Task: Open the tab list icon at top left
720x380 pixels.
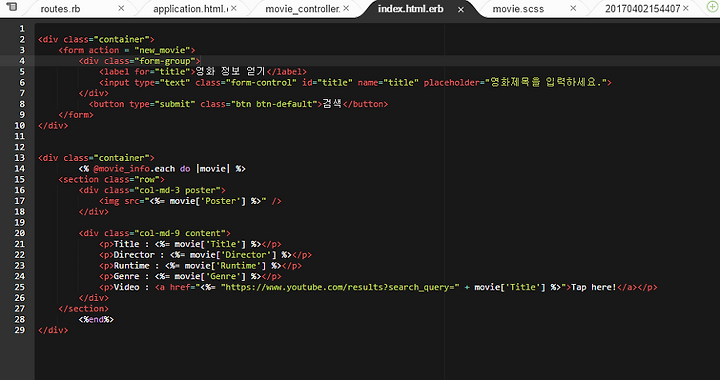Action: tap(13, 7)
